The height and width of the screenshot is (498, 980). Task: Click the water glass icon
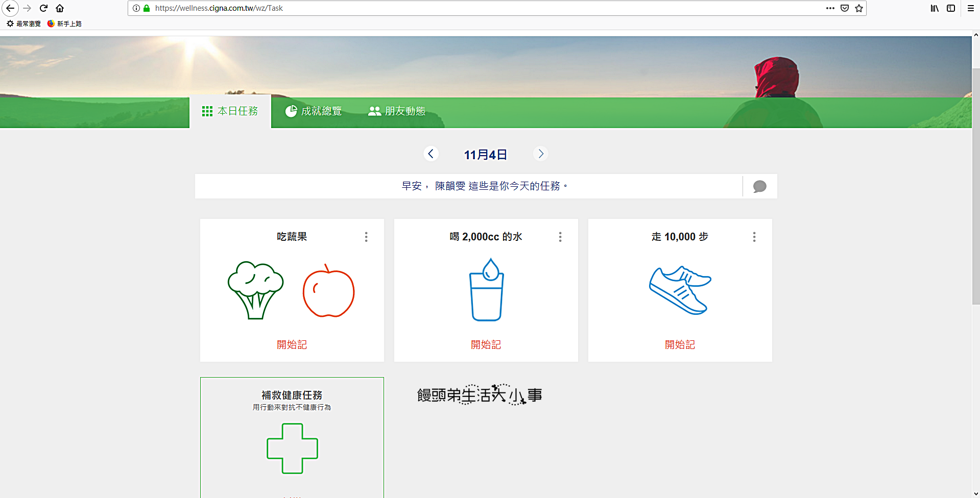coord(487,289)
